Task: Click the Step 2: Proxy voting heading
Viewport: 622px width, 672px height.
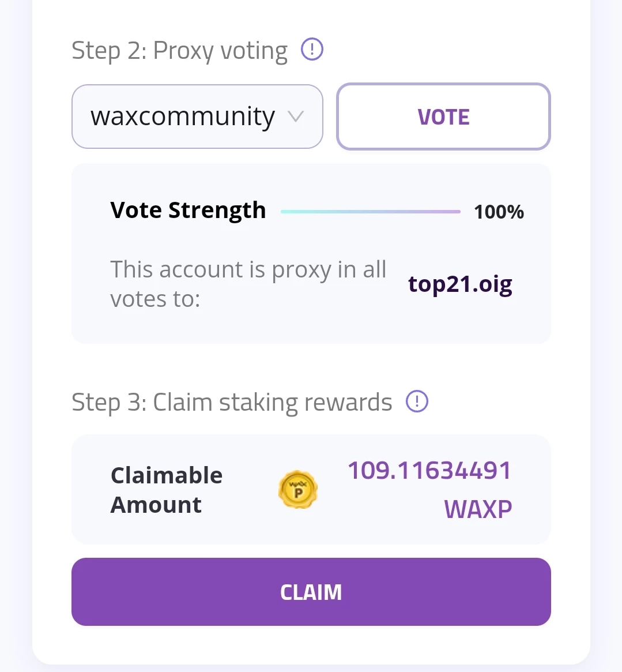Action: point(179,51)
